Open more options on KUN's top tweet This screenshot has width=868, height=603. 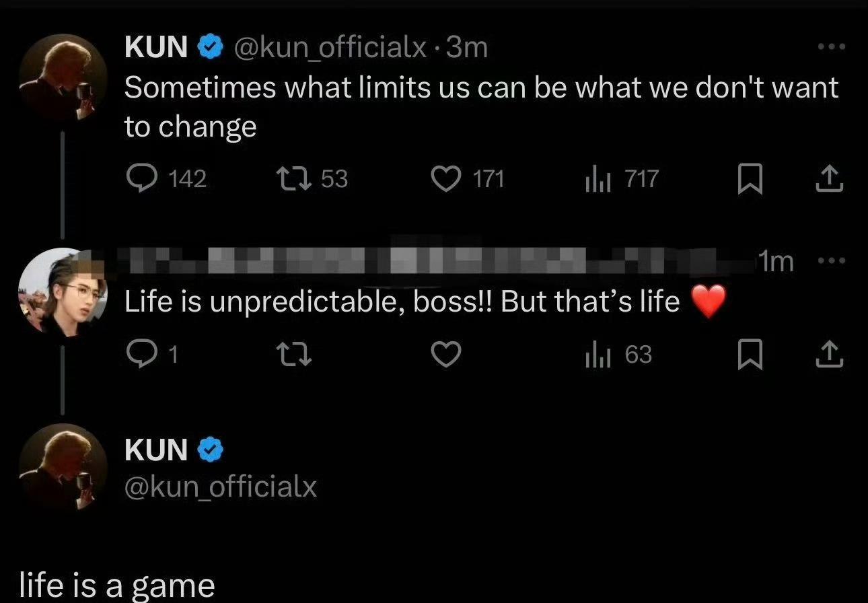(x=831, y=46)
